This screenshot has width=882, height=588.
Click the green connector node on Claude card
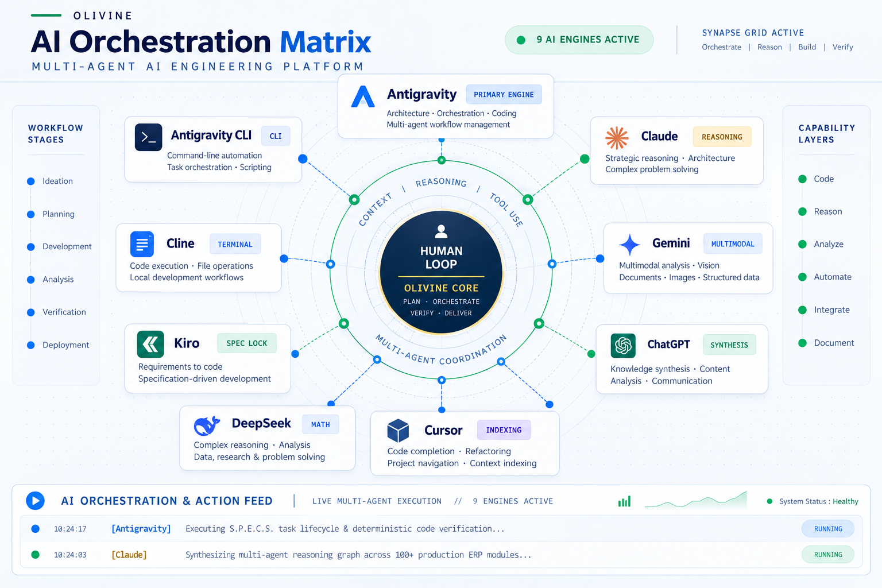(585, 159)
